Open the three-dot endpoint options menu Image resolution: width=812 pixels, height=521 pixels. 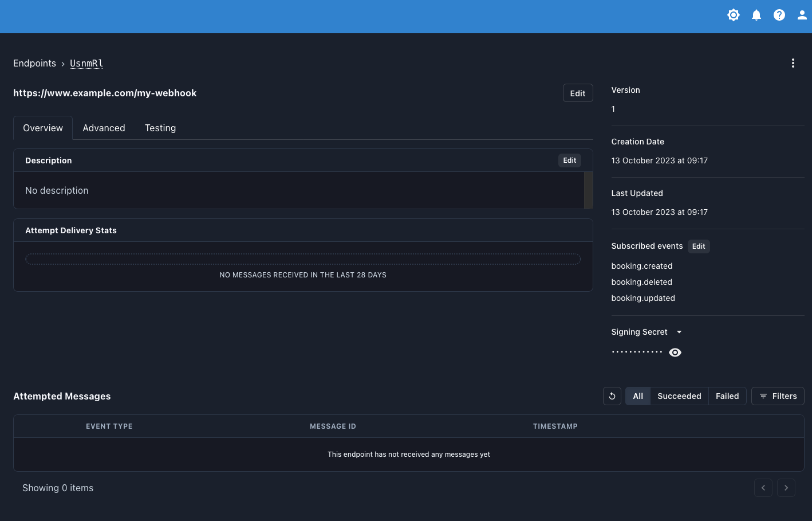coord(793,63)
